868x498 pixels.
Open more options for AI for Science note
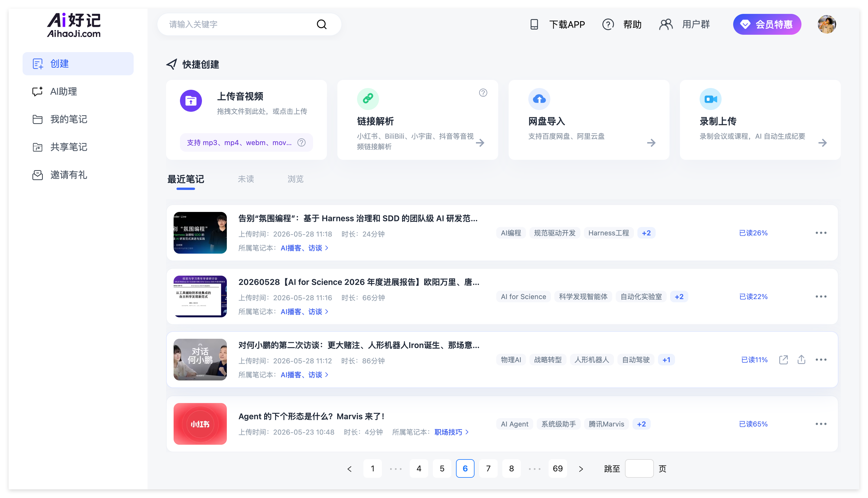pyautogui.click(x=821, y=296)
